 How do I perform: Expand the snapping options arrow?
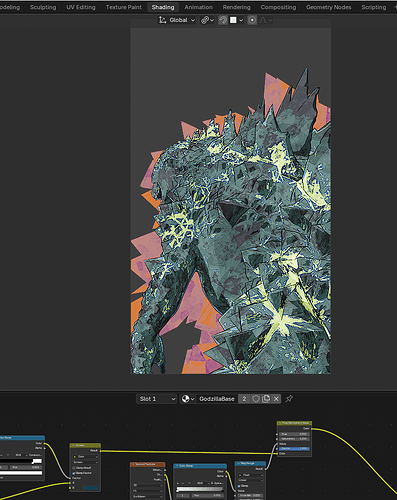pos(241,20)
